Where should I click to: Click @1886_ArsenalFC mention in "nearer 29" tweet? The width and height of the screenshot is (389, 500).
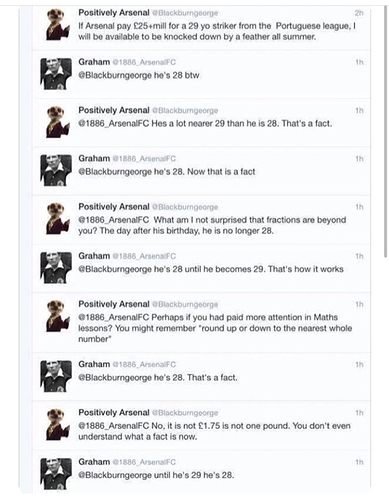[x=113, y=124]
